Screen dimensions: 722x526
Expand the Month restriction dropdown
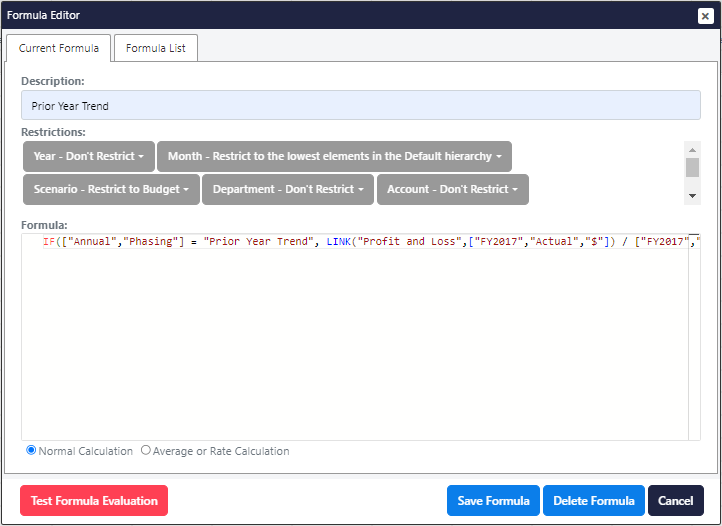tap(334, 157)
